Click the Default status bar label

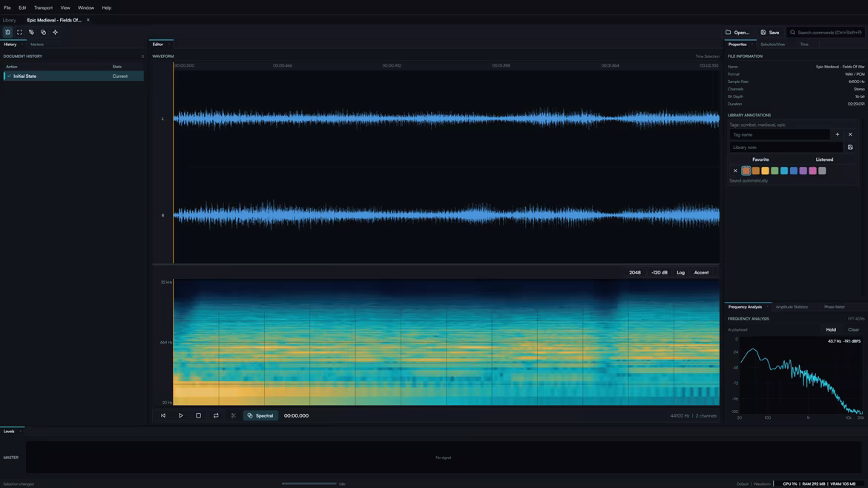point(743,484)
